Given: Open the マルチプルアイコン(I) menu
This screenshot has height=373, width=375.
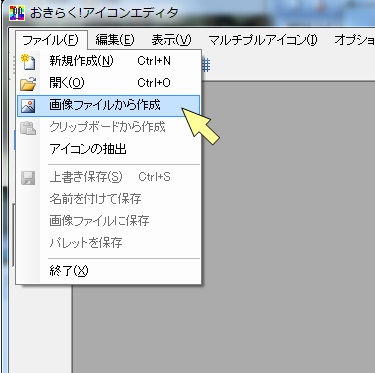Looking at the screenshot, I should [x=263, y=40].
